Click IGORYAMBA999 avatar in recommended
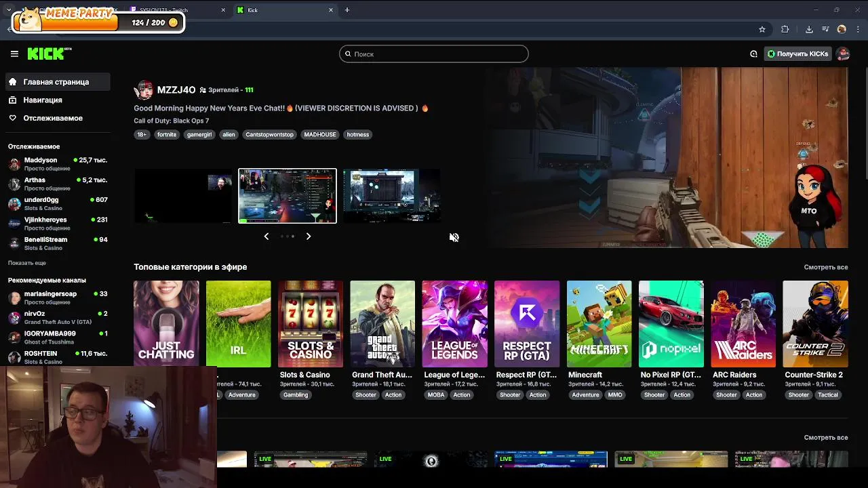This screenshot has height=488, width=868. pos(14,337)
